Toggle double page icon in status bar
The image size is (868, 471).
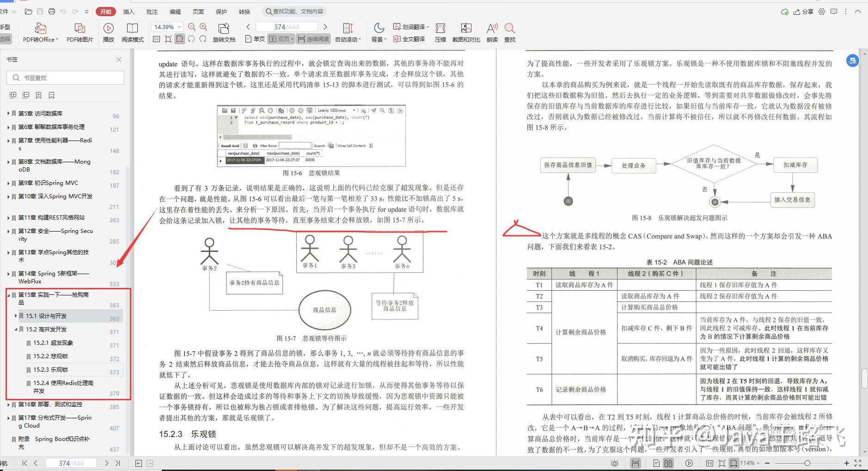pyautogui.click(x=668, y=463)
